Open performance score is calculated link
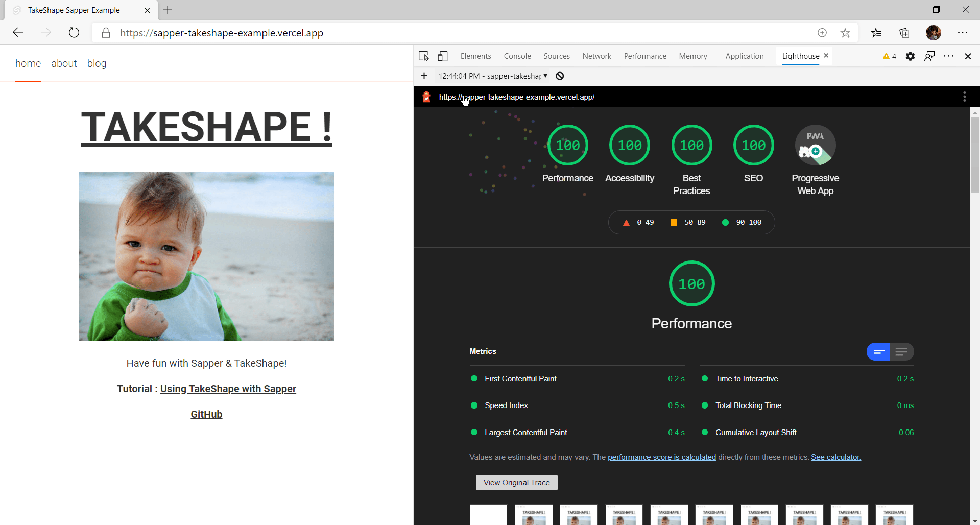Screen dimensions: 980x525 point(662,457)
